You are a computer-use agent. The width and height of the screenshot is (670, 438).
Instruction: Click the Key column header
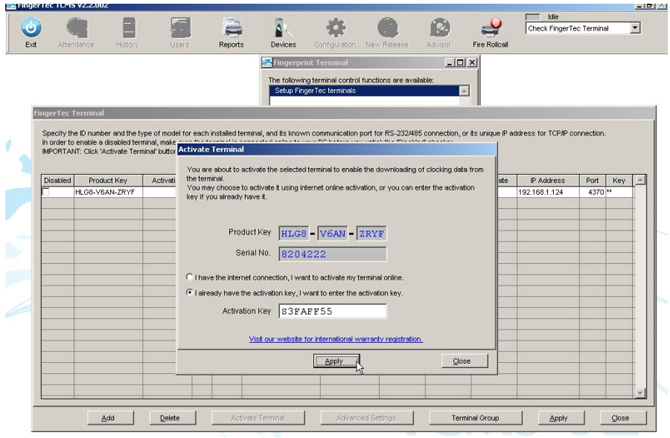(x=619, y=180)
